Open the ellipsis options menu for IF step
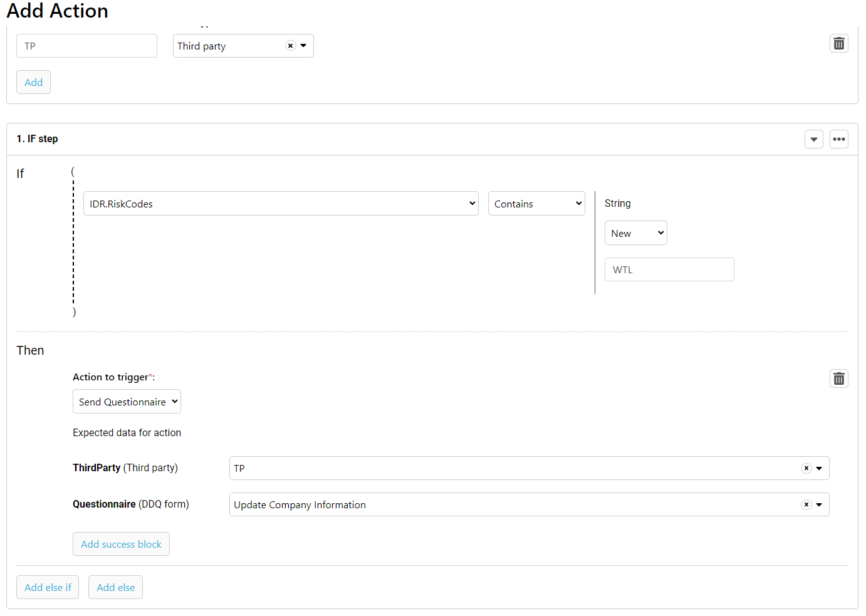This screenshot has width=866, height=616. pos(838,138)
